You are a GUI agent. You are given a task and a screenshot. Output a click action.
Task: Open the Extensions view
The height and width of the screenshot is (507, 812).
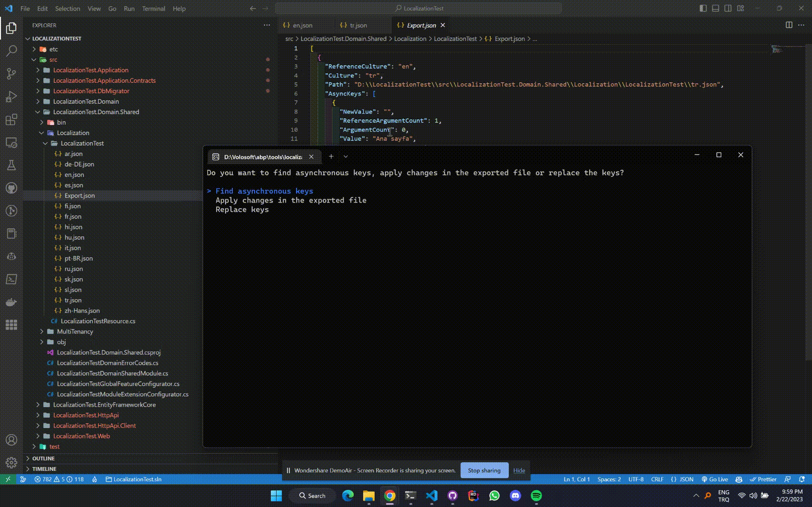point(11,119)
